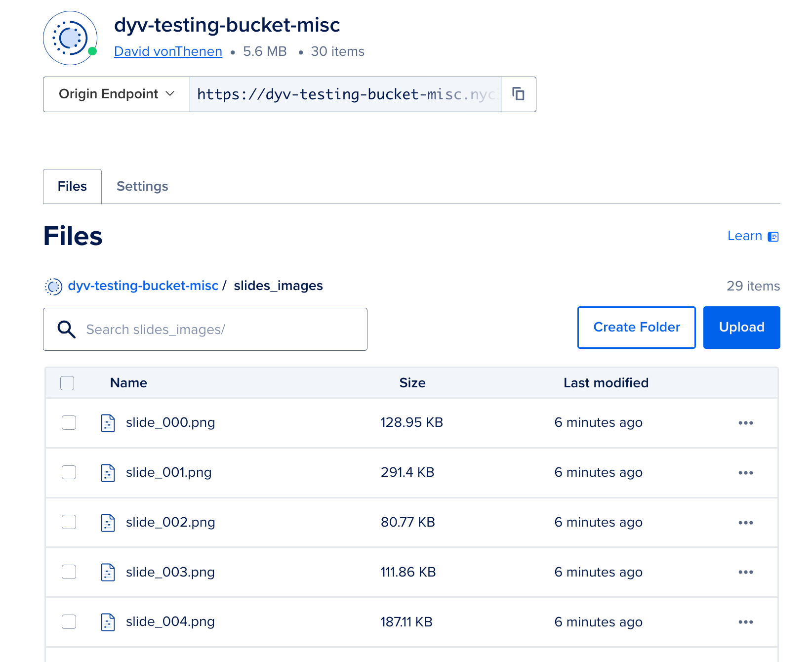Screen dimensions: 812x662
Task: Click the Create Folder button
Action: click(637, 328)
